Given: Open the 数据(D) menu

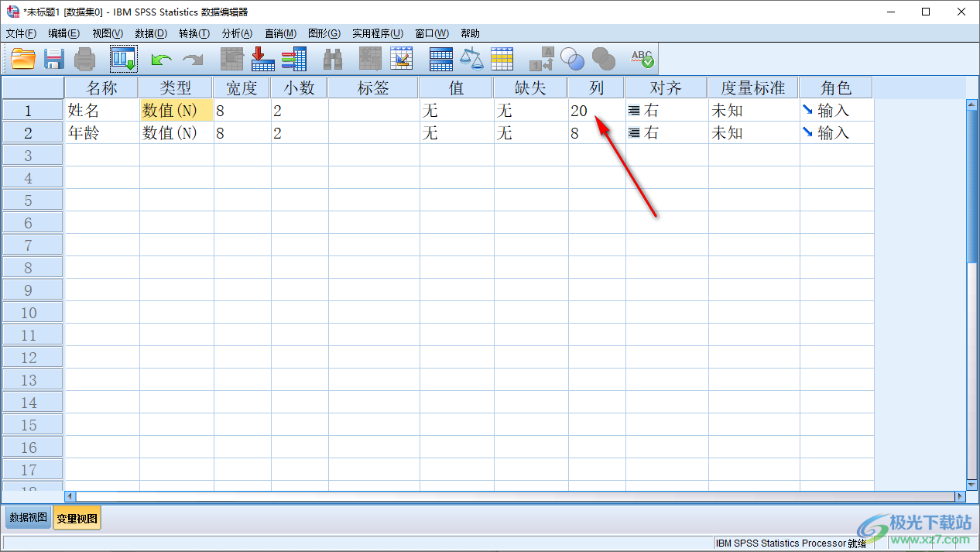Looking at the screenshot, I should coord(151,33).
